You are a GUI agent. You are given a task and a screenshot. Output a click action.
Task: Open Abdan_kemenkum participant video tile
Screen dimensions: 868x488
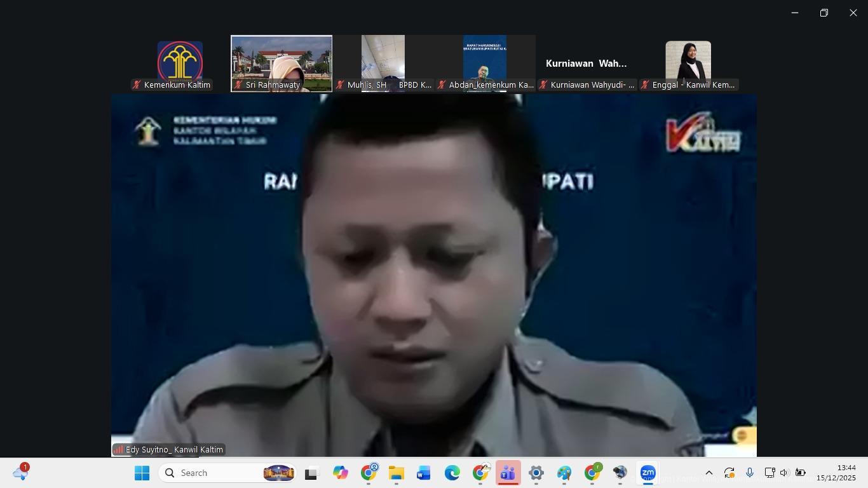(485, 64)
